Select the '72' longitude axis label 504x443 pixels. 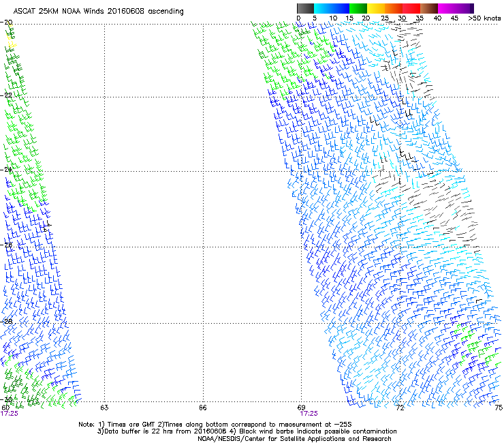point(400,408)
